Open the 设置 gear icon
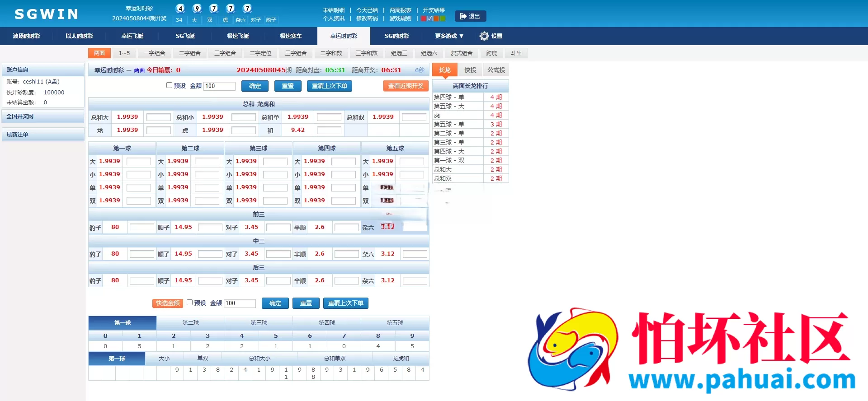This screenshot has height=401, width=868. pos(484,36)
